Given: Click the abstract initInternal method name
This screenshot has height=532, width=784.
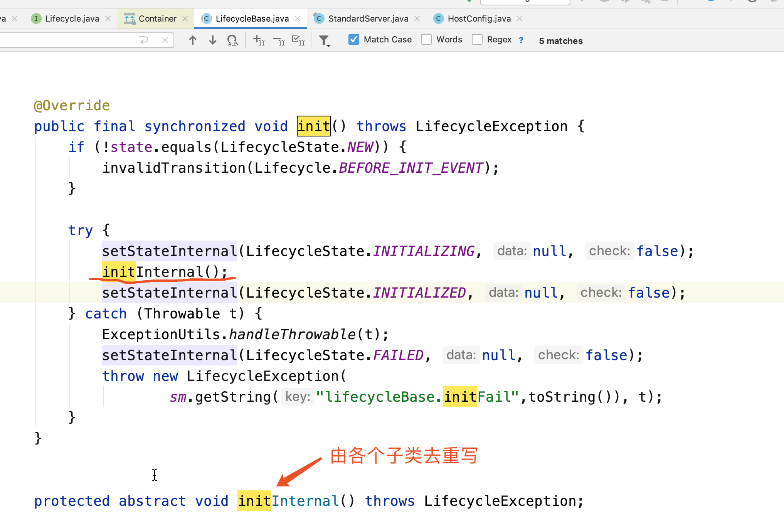Looking at the screenshot, I should tap(288, 501).
